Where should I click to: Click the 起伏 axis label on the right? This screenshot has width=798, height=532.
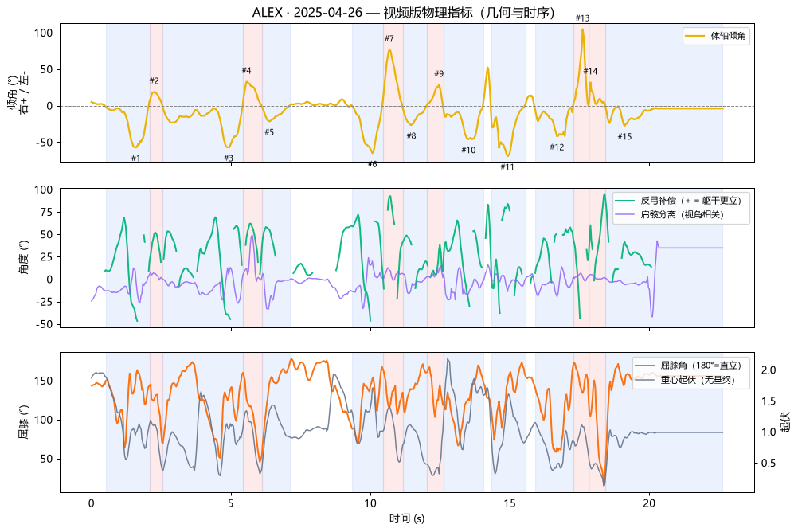[x=786, y=422]
